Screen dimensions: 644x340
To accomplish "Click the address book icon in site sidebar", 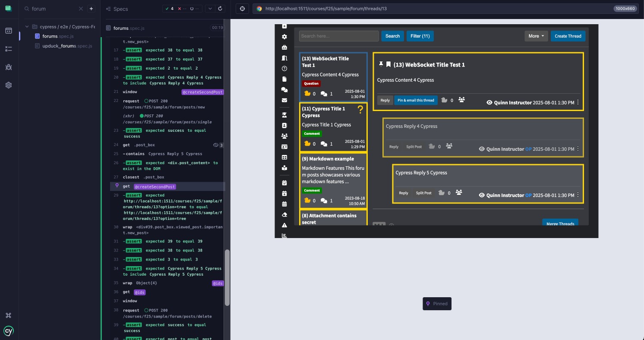I will (284, 125).
